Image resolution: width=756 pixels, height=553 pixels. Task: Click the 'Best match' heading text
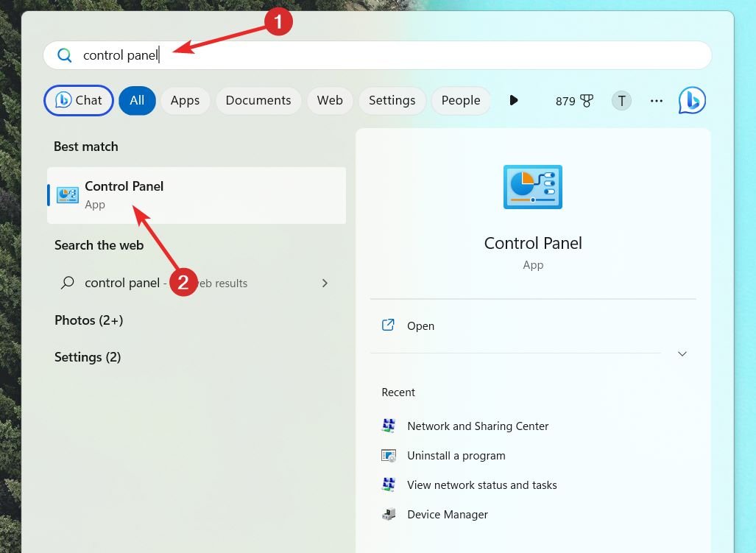point(86,147)
